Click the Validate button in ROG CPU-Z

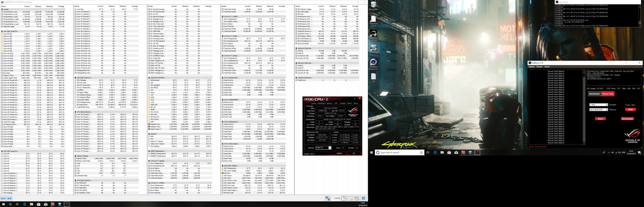coord(339,154)
